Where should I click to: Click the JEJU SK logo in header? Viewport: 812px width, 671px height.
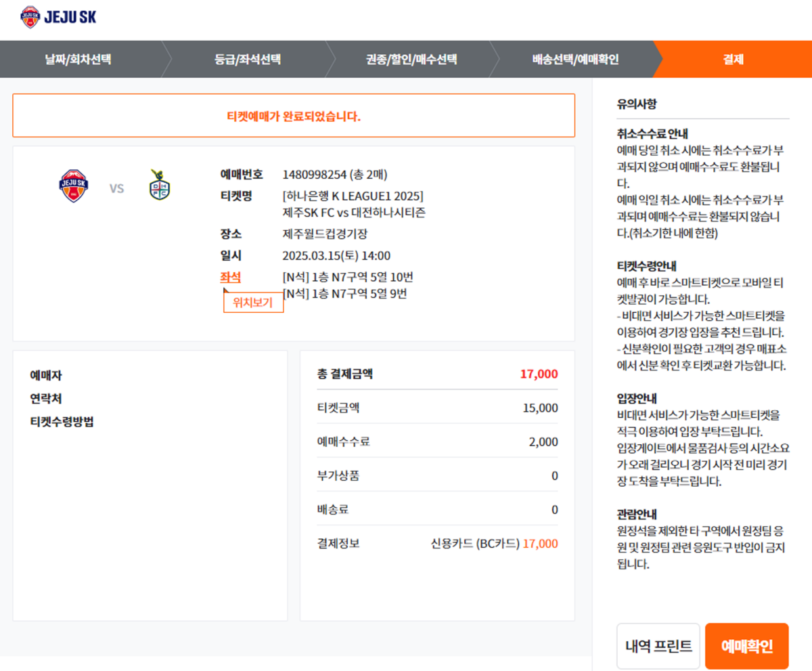[59, 17]
